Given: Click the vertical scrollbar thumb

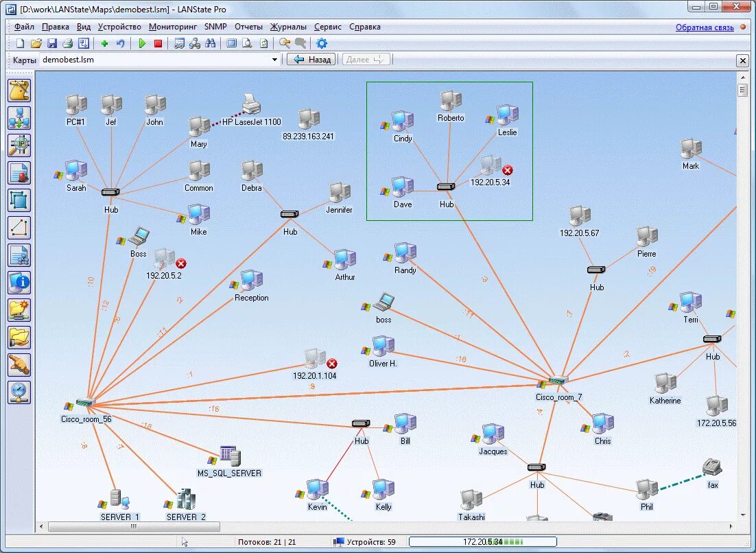Looking at the screenshot, I should click(742, 90).
